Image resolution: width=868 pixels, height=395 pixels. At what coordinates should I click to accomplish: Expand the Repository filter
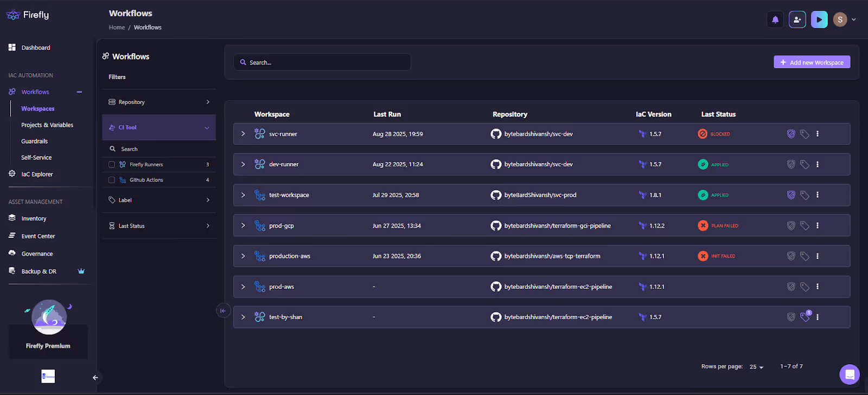tap(159, 102)
